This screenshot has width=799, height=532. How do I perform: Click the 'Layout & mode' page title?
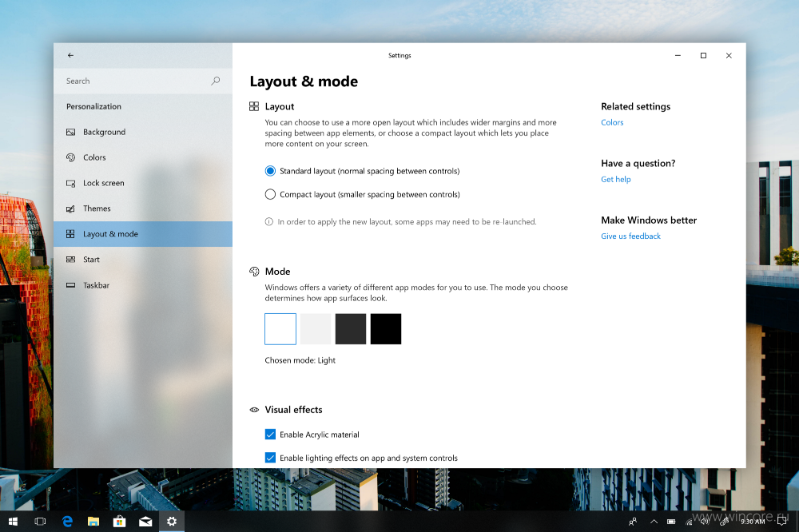pyautogui.click(x=304, y=81)
